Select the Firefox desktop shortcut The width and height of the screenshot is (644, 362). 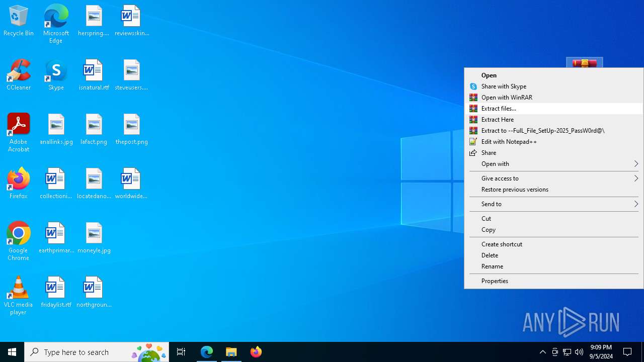19,184
